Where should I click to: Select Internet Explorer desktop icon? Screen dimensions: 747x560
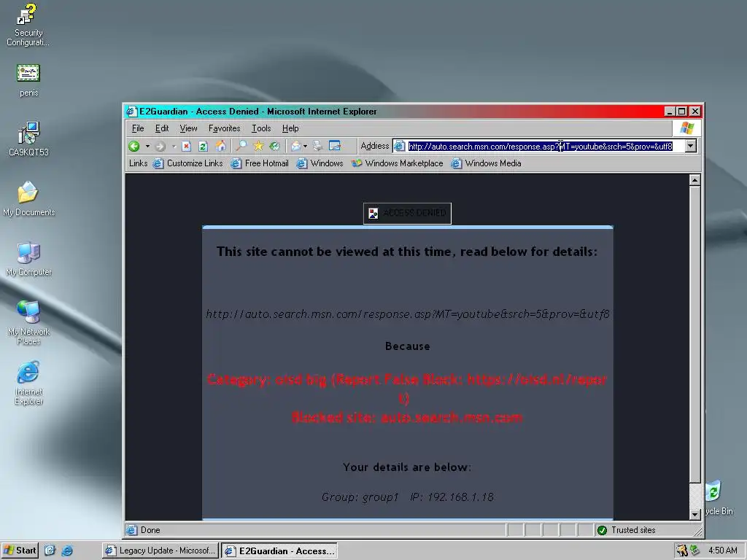[28, 383]
